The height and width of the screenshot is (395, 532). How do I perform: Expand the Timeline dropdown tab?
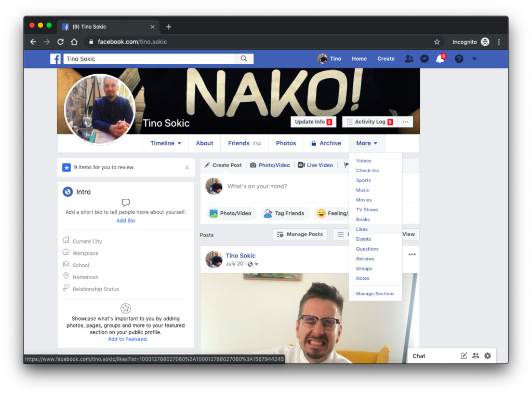coord(165,143)
